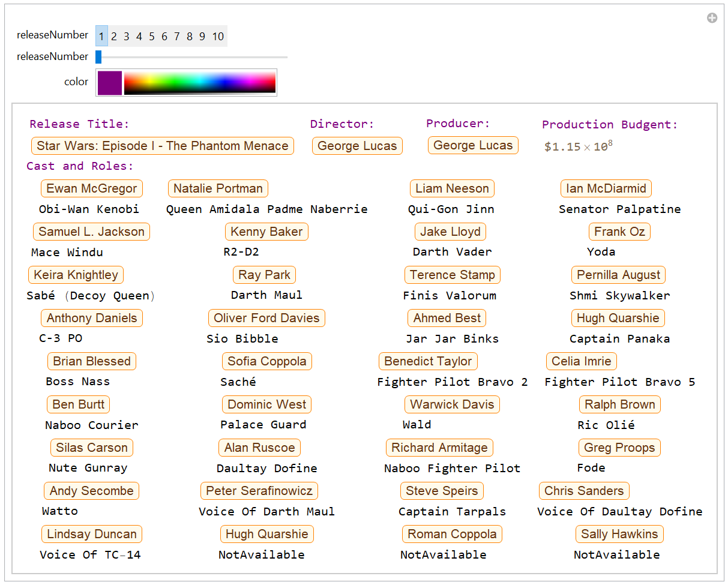Switch to release number 4
Screen dimensions: 728x585
[x=139, y=36]
